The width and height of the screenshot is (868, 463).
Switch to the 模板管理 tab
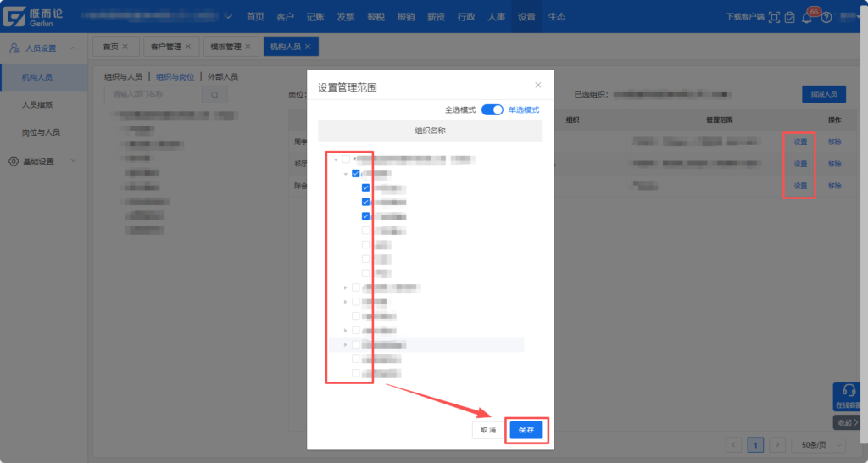click(225, 47)
